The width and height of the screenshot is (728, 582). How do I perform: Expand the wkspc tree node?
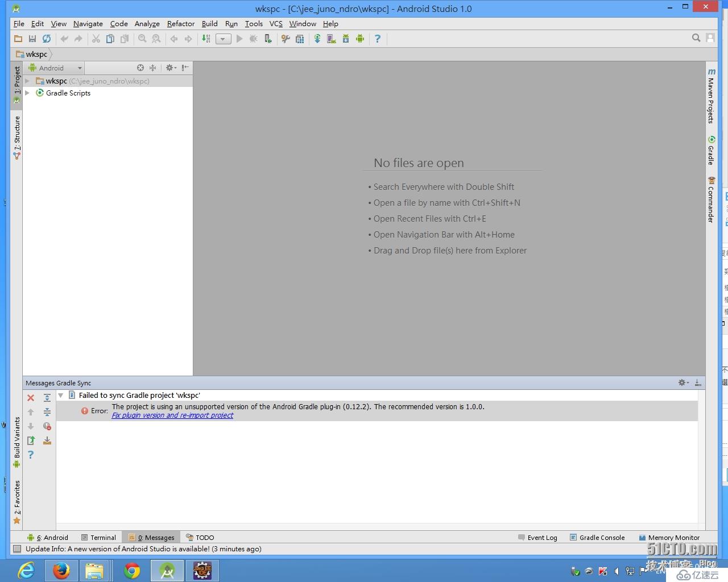pyautogui.click(x=27, y=81)
